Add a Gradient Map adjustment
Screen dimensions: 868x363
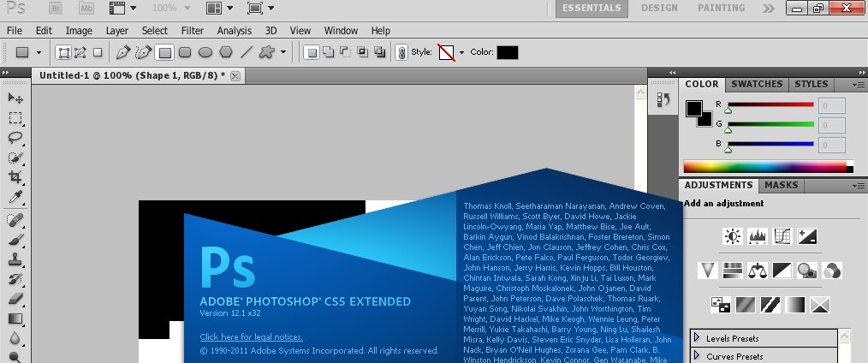point(795,305)
